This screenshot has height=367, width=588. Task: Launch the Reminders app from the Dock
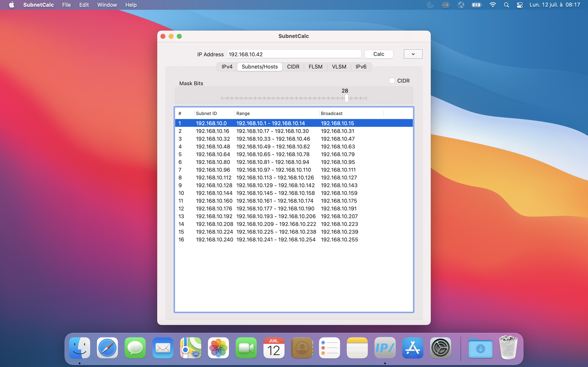pyautogui.click(x=329, y=348)
